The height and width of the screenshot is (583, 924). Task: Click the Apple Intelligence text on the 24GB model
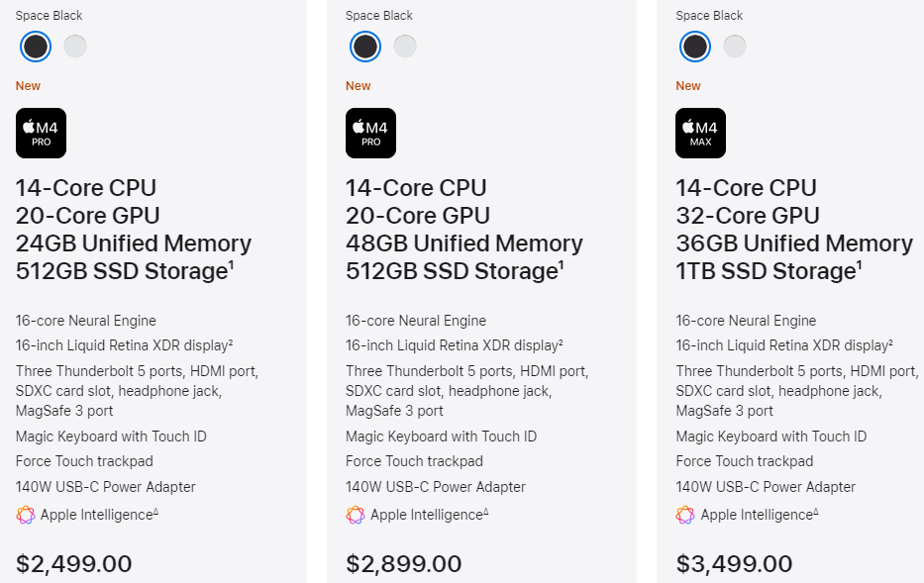click(x=96, y=515)
